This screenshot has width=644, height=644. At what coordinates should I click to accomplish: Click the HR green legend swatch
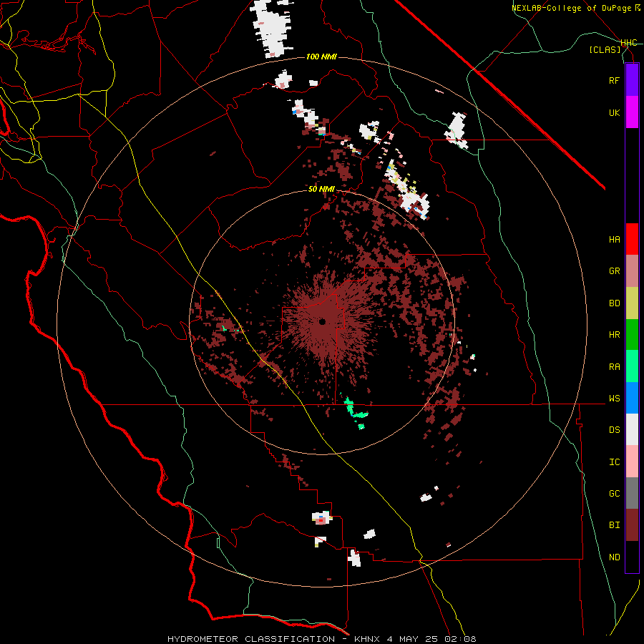pyautogui.click(x=632, y=335)
